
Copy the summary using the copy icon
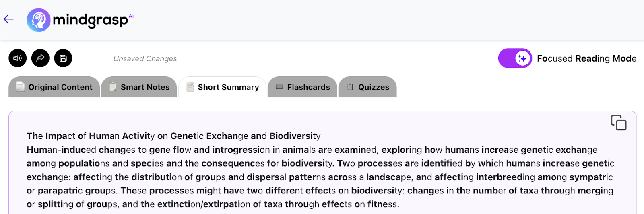(618, 123)
